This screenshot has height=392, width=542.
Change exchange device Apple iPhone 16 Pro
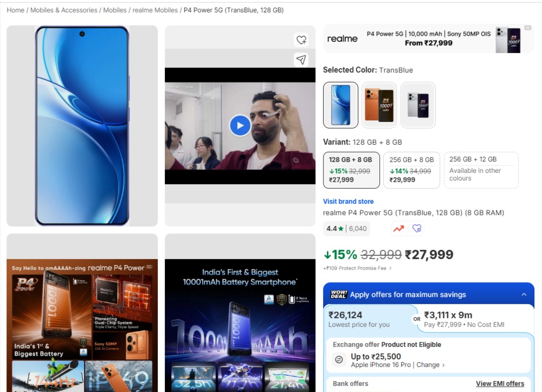430,365
